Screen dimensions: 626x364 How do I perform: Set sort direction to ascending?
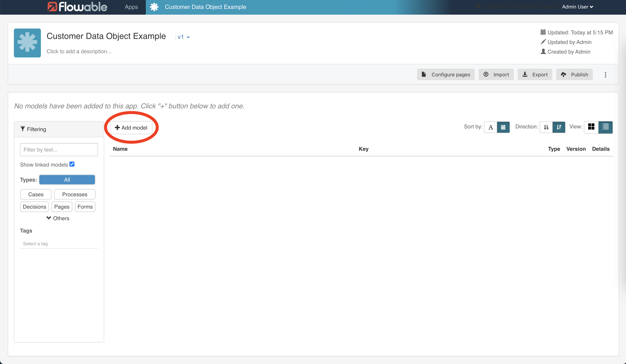(x=546, y=127)
